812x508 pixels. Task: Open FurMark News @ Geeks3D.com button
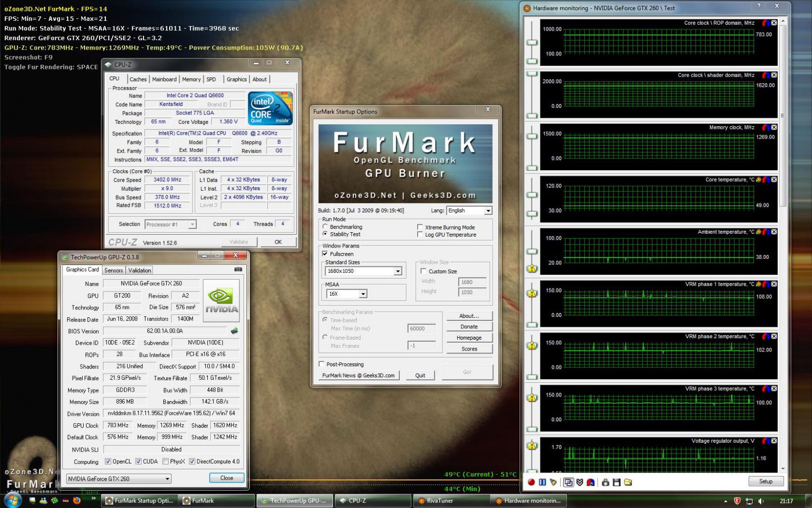[358, 375]
